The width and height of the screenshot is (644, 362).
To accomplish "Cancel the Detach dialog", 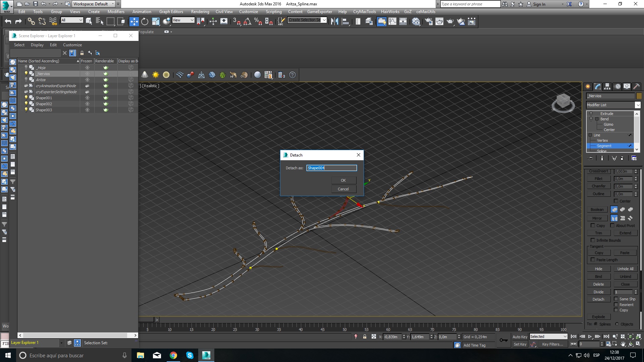I will 343,189.
